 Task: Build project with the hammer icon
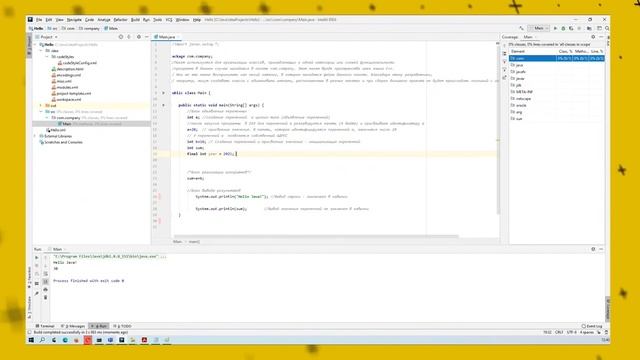pos(521,29)
